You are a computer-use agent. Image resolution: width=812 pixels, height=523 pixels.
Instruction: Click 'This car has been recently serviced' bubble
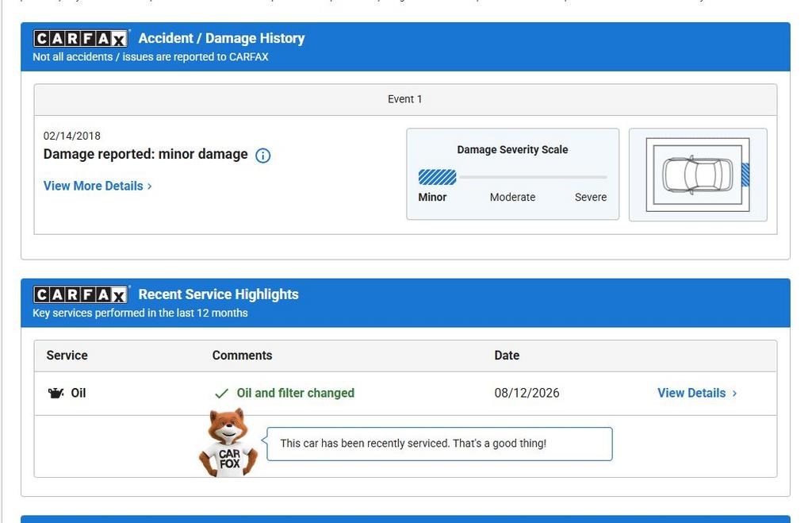pyautogui.click(x=439, y=444)
